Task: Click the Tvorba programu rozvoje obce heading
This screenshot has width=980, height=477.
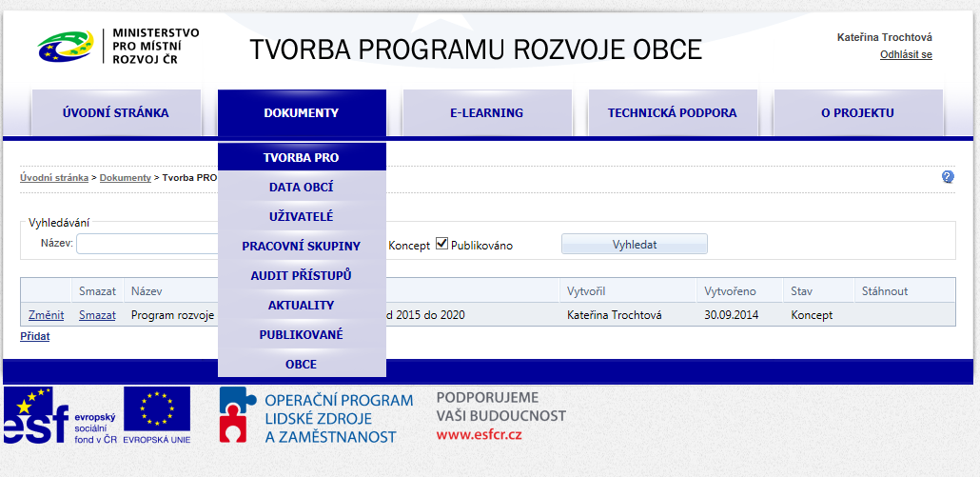Action: point(477,50)
